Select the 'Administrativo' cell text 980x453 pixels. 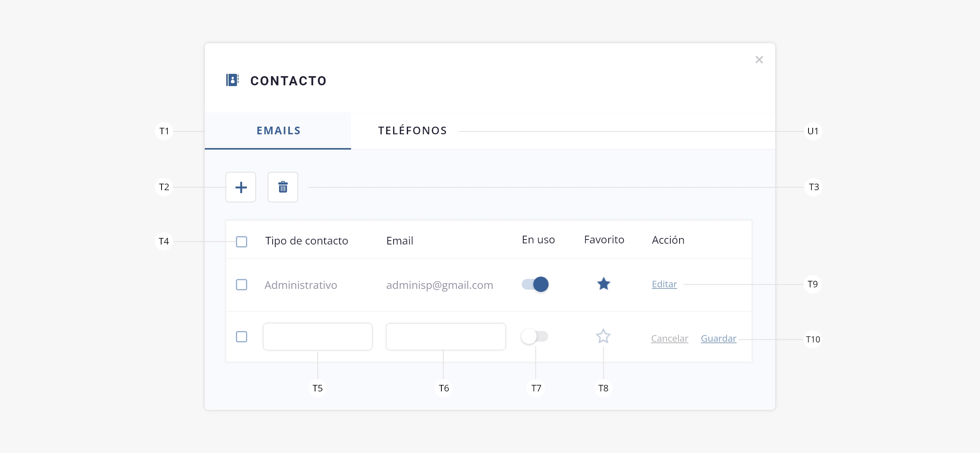point(301,285)
